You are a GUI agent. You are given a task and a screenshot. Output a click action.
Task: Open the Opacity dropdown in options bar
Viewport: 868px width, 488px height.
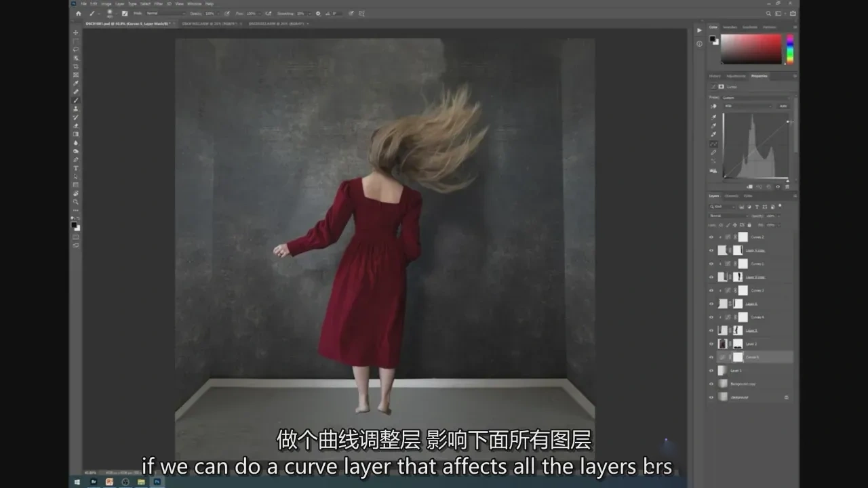(x=217, y=14)
